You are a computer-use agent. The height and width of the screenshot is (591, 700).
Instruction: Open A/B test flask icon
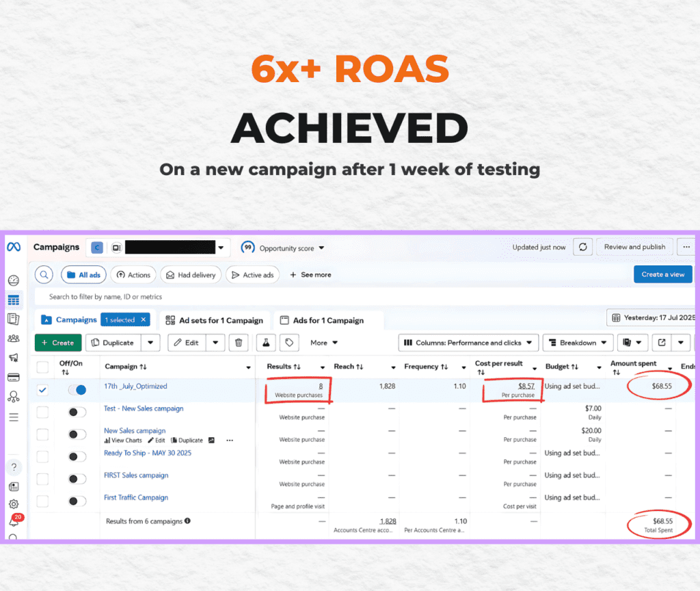click(x=267, y=343)
